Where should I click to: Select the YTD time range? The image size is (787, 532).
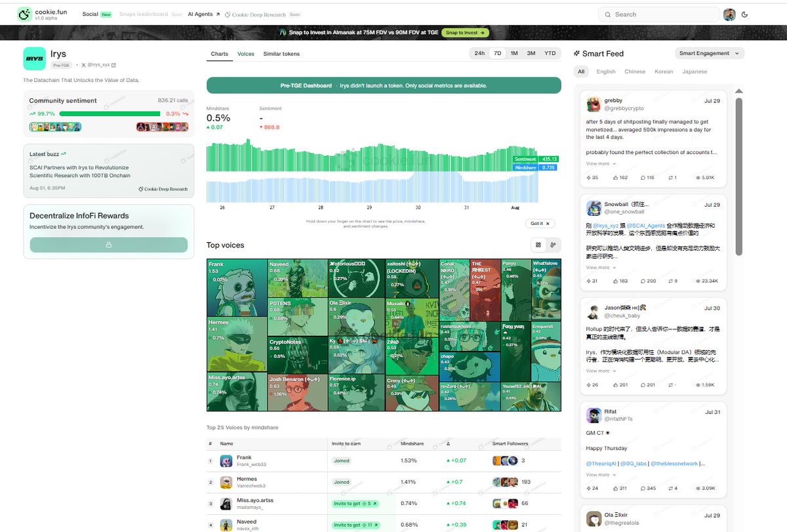[x=550, y=53]
